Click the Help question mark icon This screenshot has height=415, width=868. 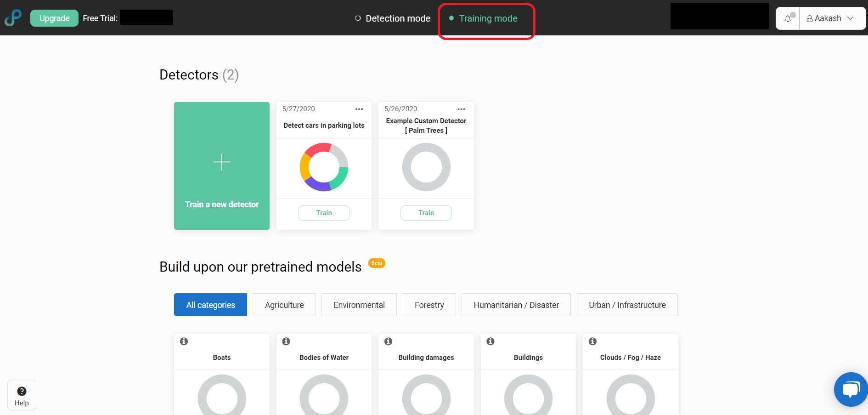coord(22,392)
